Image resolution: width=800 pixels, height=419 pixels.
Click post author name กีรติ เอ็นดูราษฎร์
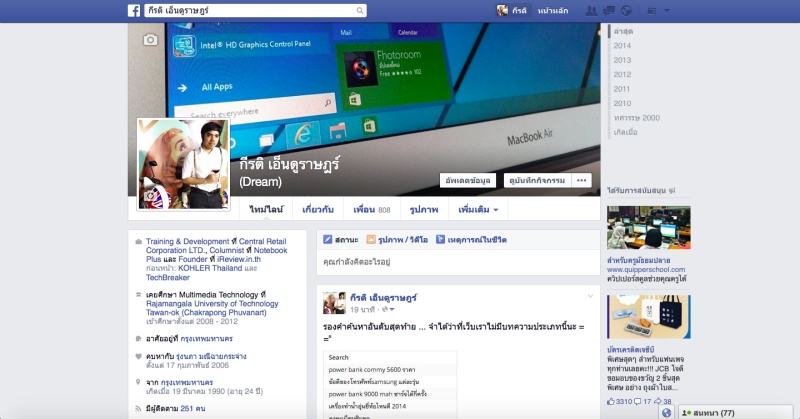383,298
